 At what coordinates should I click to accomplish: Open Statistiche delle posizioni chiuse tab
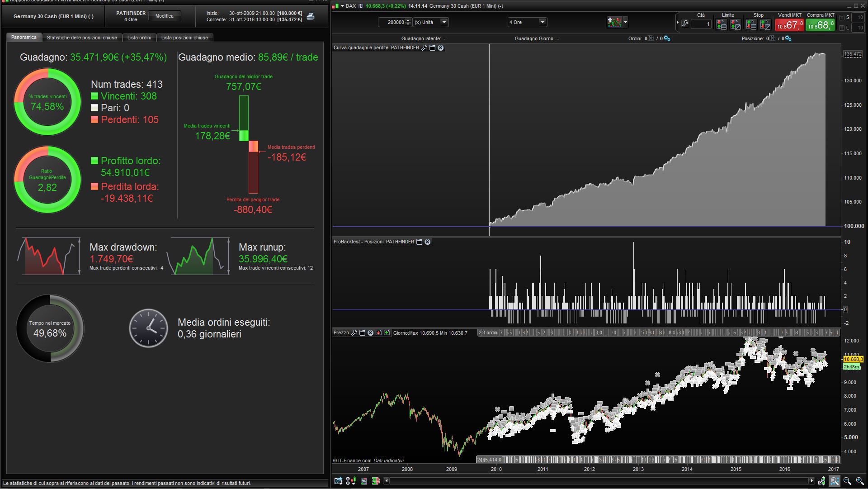82,38
